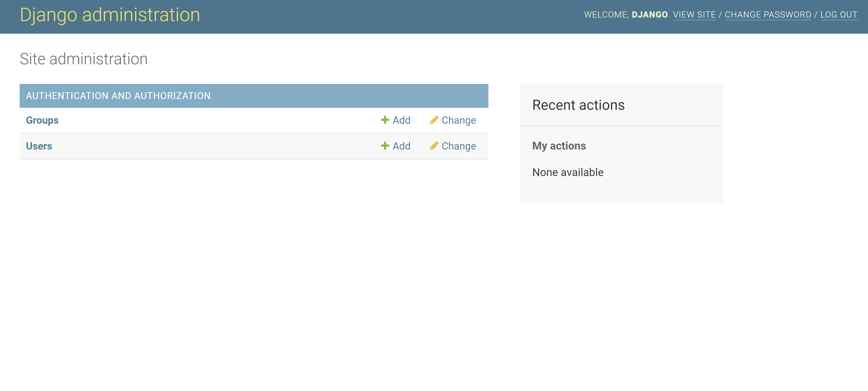Click the pencil icon in the Users row

(x=434, y=145)
